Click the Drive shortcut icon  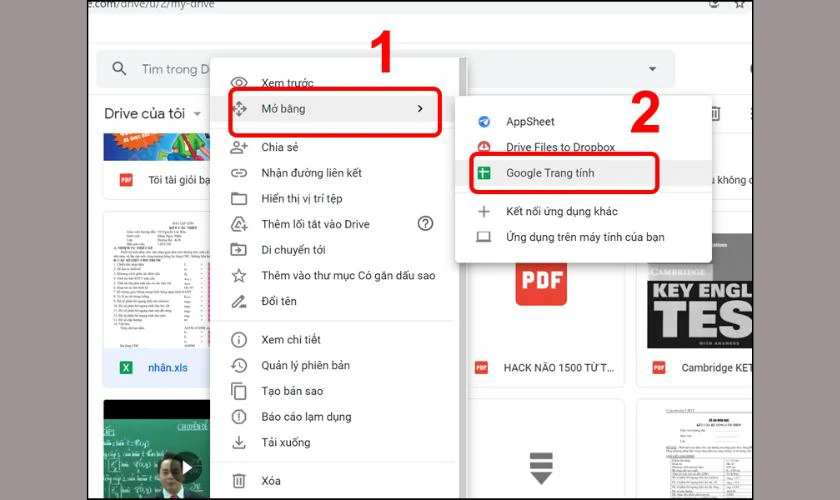(239, 224)
